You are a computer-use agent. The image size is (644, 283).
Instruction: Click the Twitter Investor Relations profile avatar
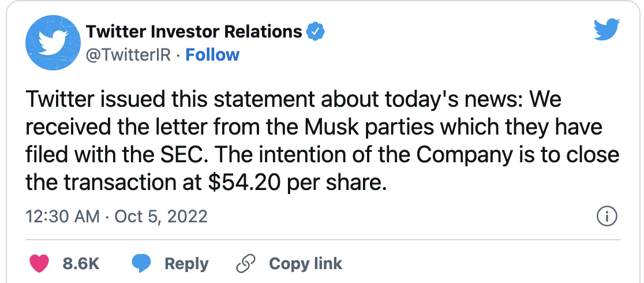pyautogui.click(x=50, y=44)
